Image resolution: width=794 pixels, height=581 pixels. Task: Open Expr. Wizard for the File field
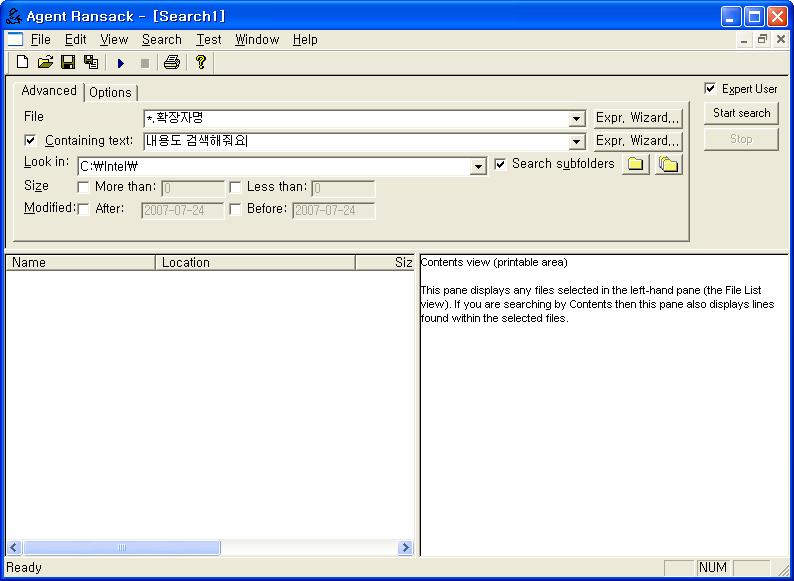click(638, 118)
